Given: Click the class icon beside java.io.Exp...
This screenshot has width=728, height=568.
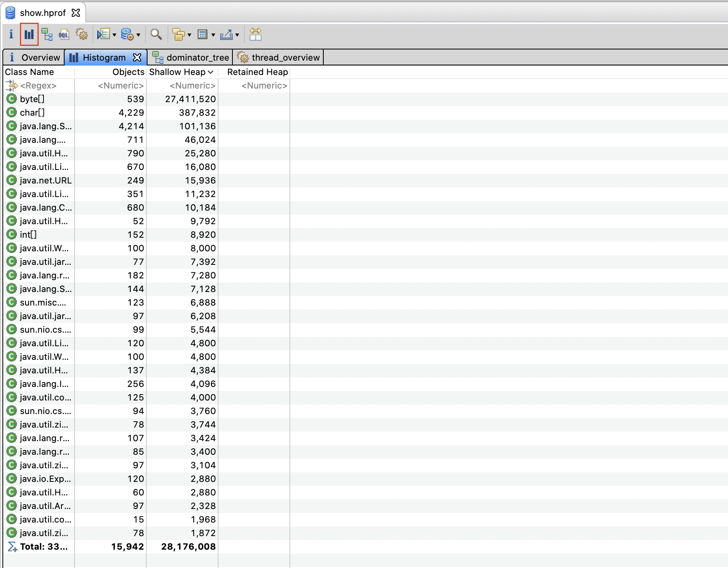Looking at the screenshot, I should tap(12, 479).
